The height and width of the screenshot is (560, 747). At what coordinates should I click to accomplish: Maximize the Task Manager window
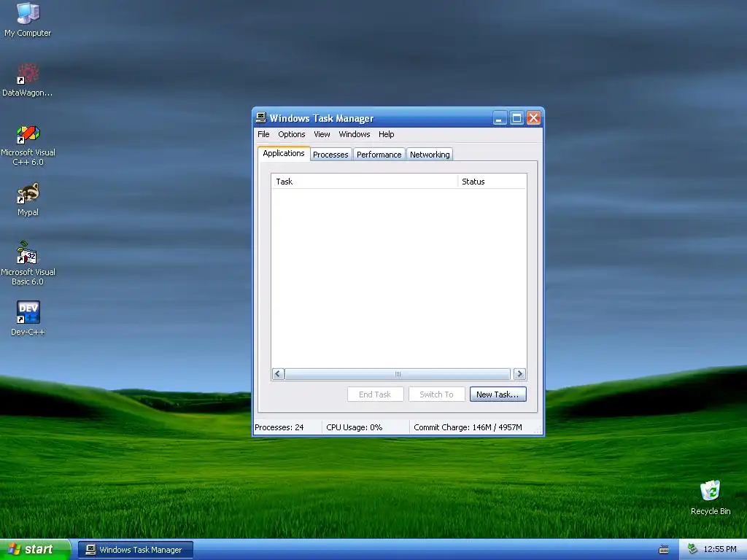point(517,117)
